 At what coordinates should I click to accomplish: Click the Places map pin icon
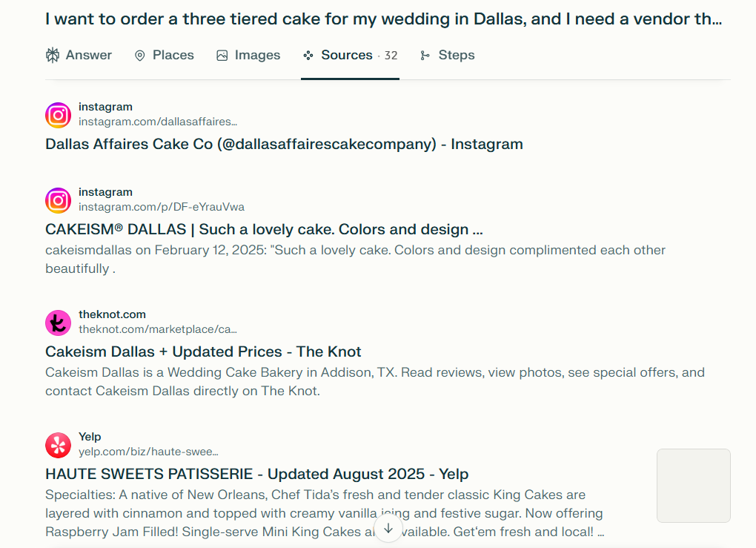(x=140, y=56)
